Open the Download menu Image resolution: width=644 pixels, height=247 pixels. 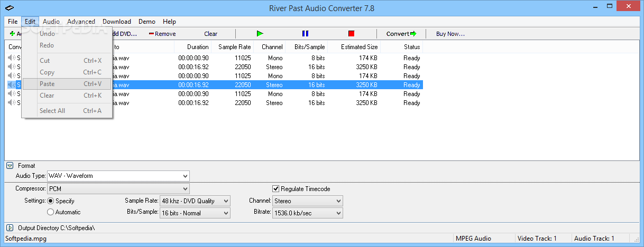117,22
